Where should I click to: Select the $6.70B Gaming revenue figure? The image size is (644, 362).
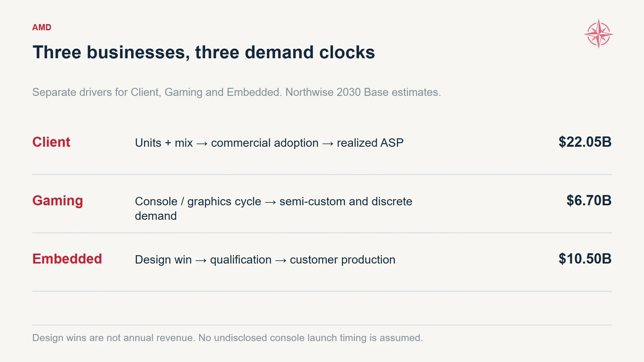pos(589,200)
